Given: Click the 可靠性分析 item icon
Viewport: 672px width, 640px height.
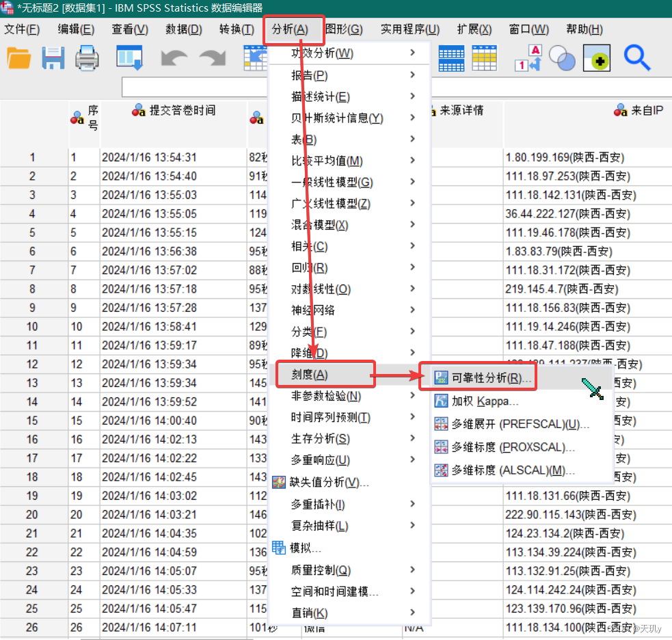Looking at the screenshot, I should 441,377.
